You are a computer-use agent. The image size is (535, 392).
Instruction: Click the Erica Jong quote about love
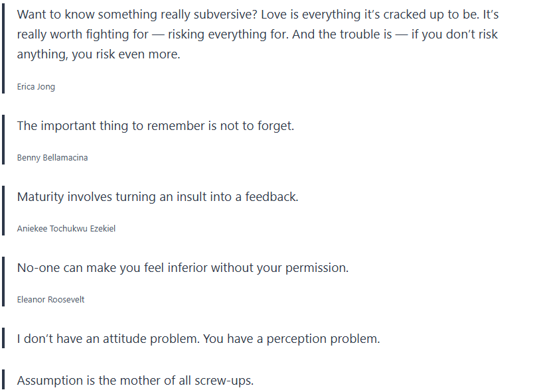point(258,34)
